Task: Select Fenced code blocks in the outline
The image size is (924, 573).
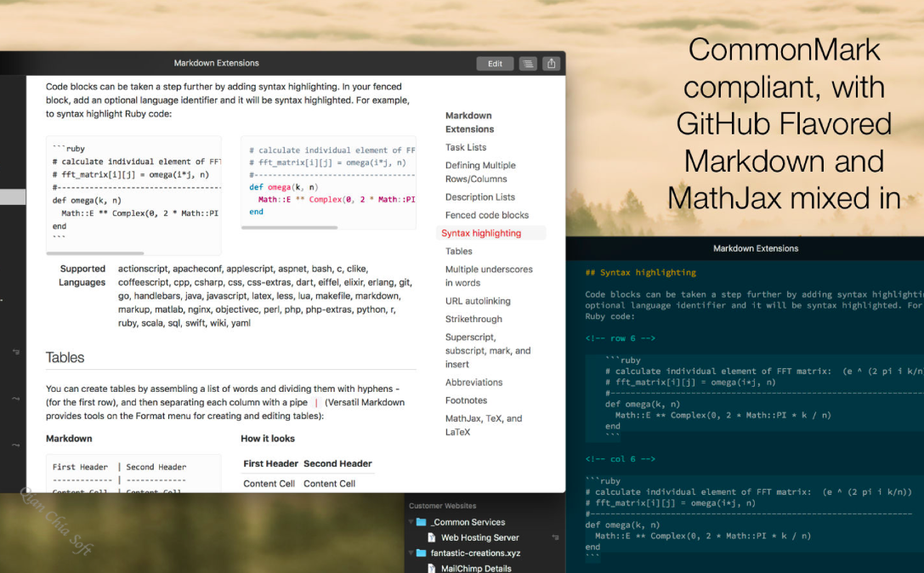Action: [x=487, y=215]
